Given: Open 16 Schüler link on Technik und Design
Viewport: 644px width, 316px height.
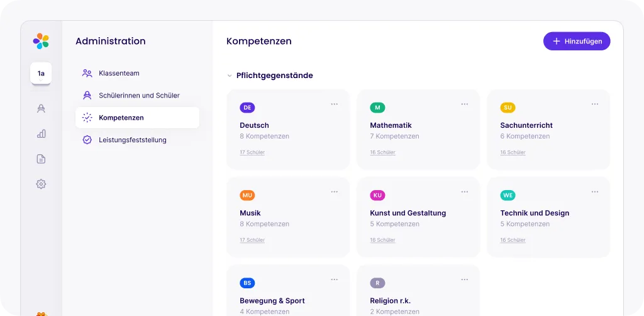Looking at the screenshot, I should click(x=513, y=240).
